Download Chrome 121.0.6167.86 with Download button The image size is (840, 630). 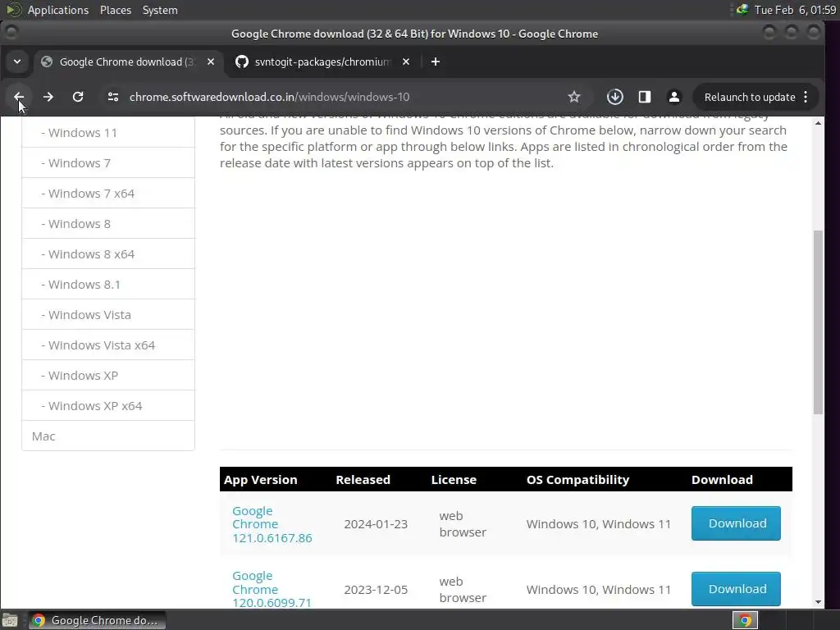(736, 523)
